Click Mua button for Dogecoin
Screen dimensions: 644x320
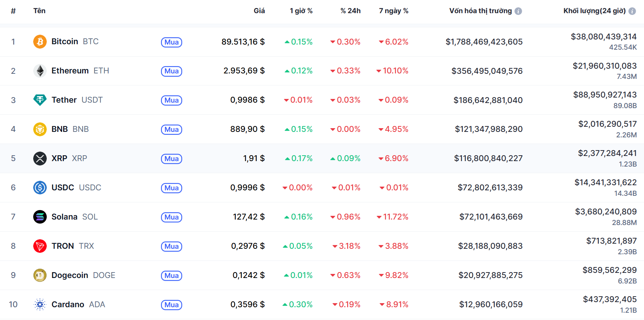coord(172,276)
